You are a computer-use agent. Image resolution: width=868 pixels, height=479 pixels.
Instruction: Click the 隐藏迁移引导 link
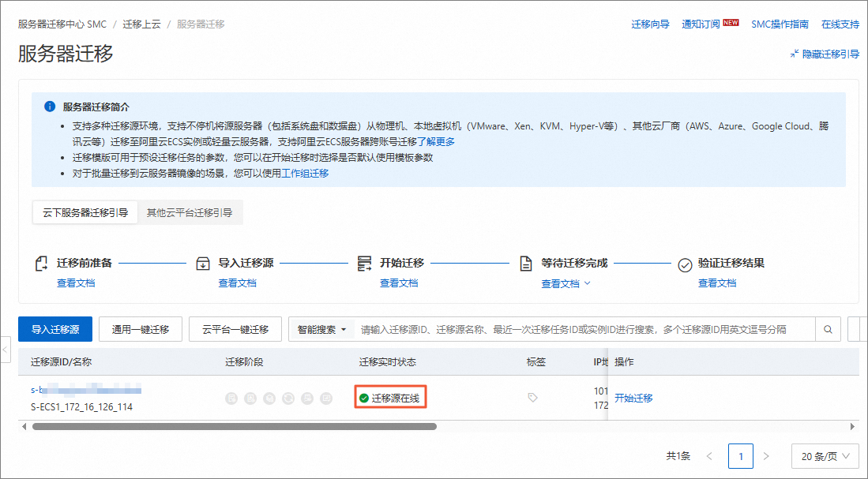tap(831, 54)
